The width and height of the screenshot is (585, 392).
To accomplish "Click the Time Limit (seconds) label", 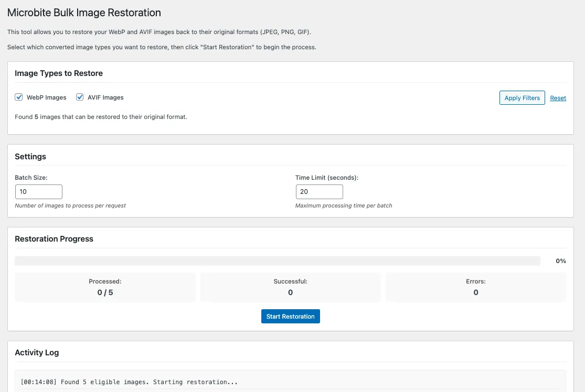I will click(327, 178).
